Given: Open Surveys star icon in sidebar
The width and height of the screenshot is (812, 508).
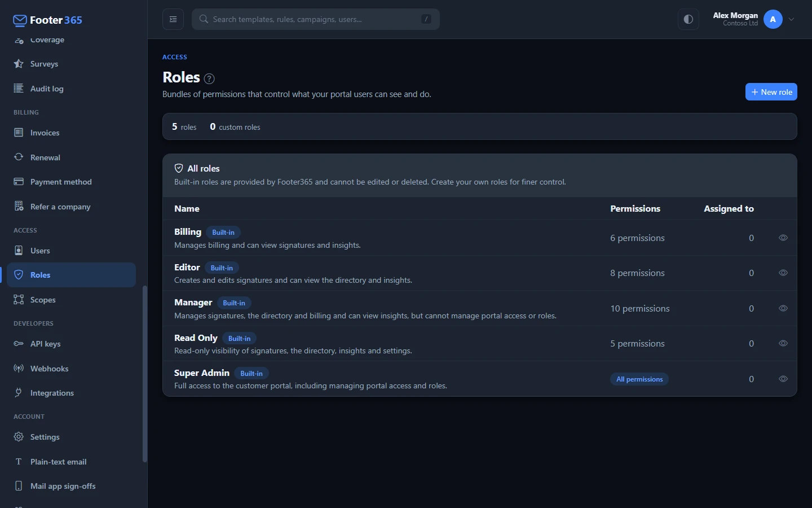Looking at the screenshot, I should [x=19, y=64].
